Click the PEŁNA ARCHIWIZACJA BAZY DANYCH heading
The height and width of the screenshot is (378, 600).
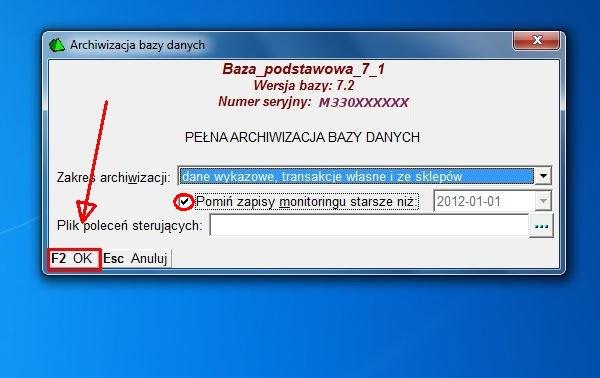tap(302, 137)
